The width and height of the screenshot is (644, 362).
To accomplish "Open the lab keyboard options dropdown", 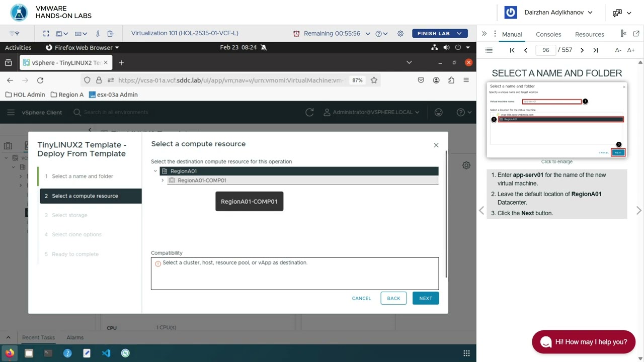I will pyautogui.click(x=81, y=34).
